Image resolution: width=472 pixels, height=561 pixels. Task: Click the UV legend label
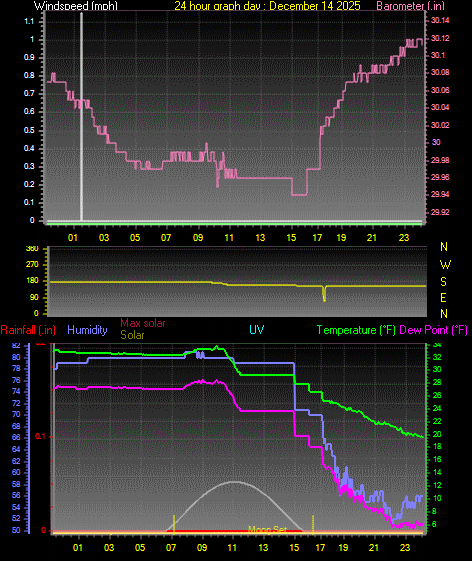[257, 330]
